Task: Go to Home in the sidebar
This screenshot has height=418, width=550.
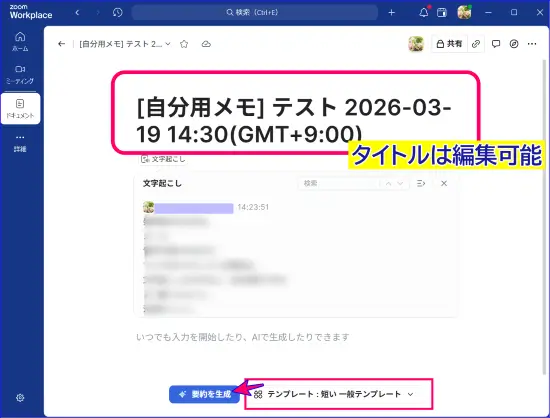Action: point(20,41)
